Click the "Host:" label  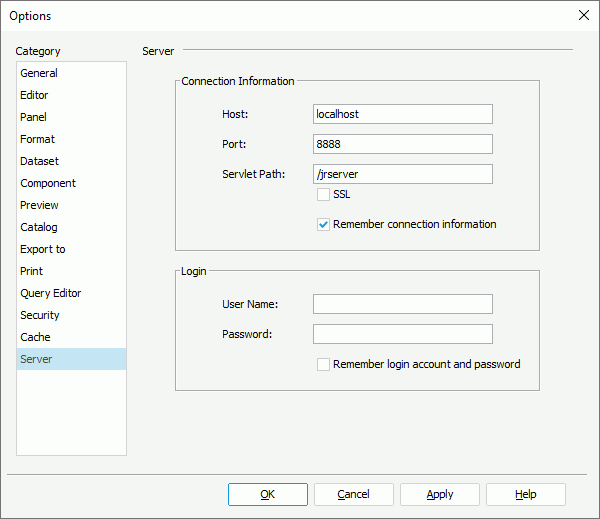point(235,114)
